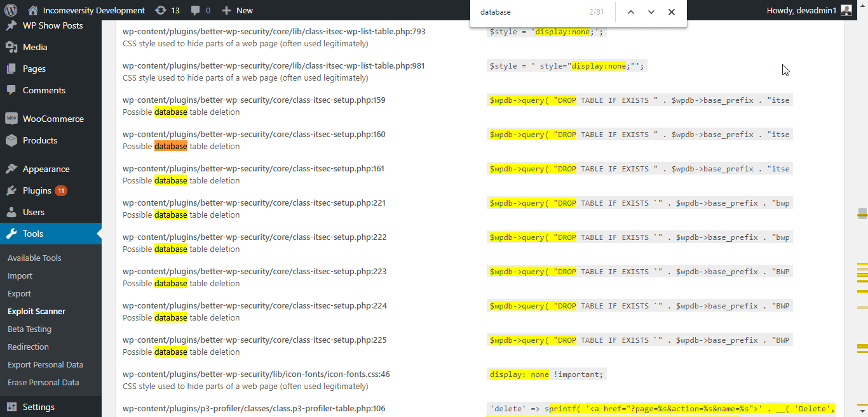Click the orange highlighted database match
Image resolution: width=868 pixels, height=417 pixels.
(171, 147)
